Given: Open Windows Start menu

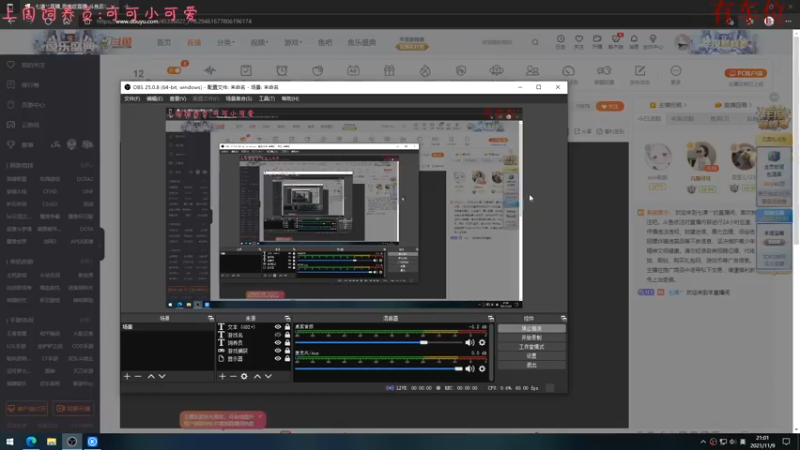Looking at the screenshot, I should [10, 442].
